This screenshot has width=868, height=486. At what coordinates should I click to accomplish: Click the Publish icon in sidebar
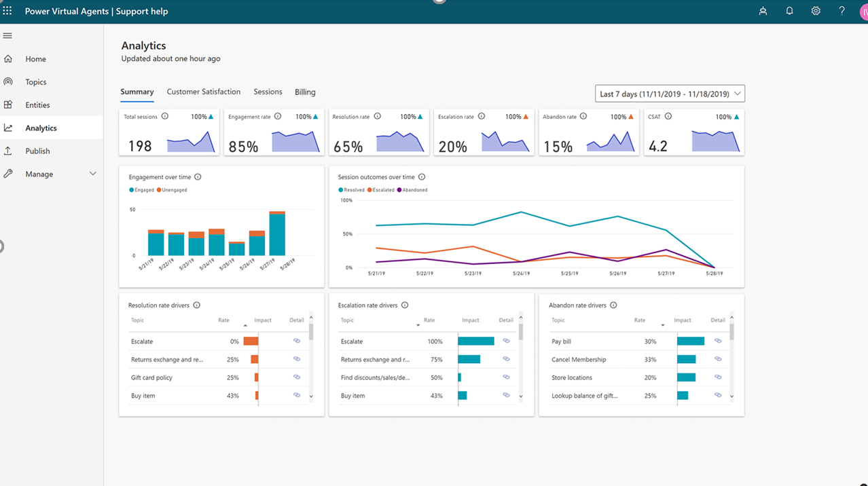[x=7, y=151]
